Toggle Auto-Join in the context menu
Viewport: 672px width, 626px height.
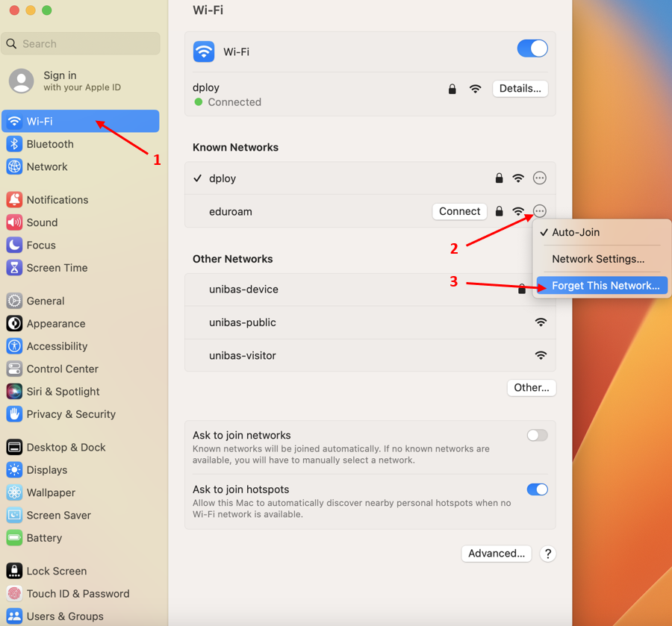[575, 232]
